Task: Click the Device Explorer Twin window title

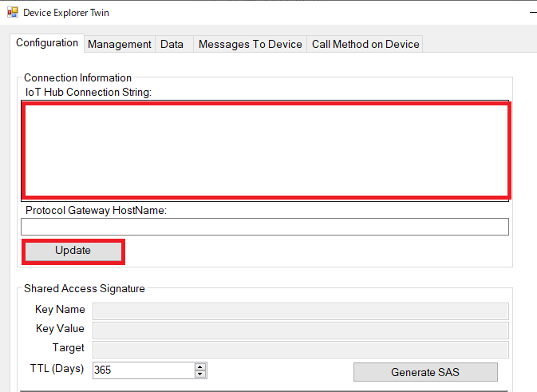Action: coord(66,13)
